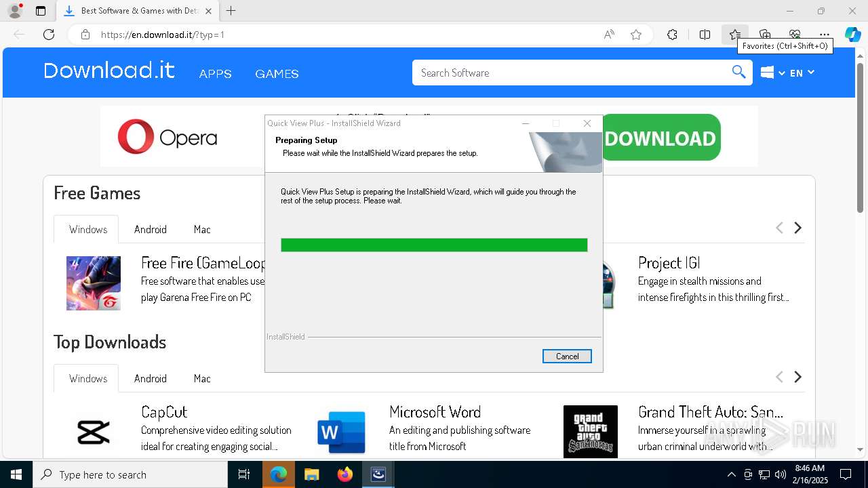Open the CapCut title link
The width and height of the screenshot is (868, 488).
(164, 411)
